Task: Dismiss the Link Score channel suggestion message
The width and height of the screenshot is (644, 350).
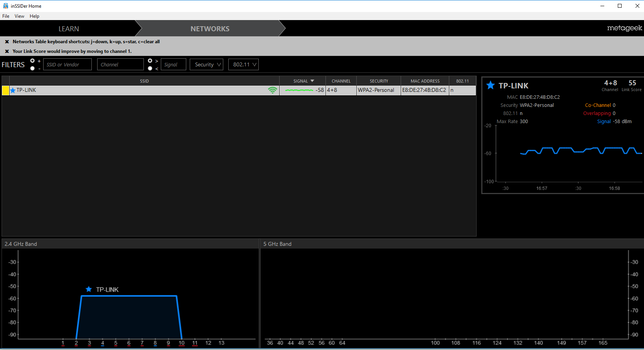Action: [x=7, y=51]
